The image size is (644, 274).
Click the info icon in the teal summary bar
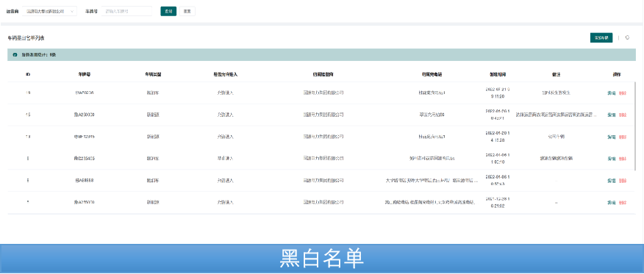coord(15,54)
